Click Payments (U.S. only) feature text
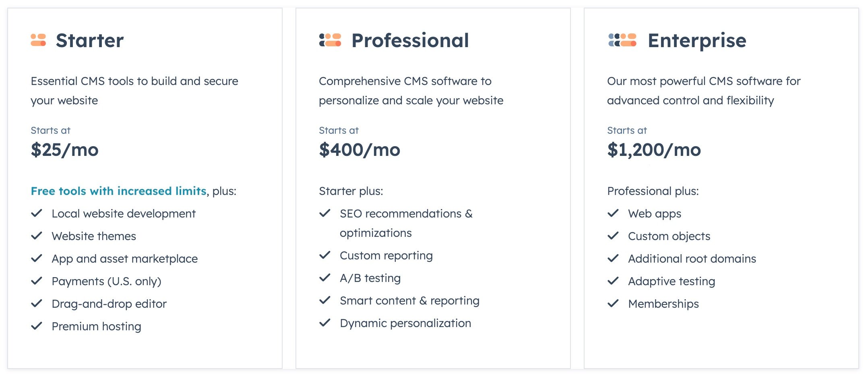 (107, 281)
